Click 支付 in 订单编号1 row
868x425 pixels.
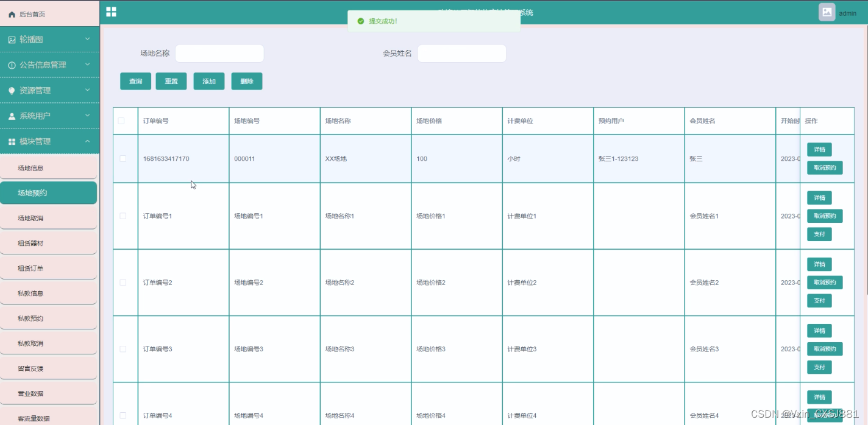[819, 234]
